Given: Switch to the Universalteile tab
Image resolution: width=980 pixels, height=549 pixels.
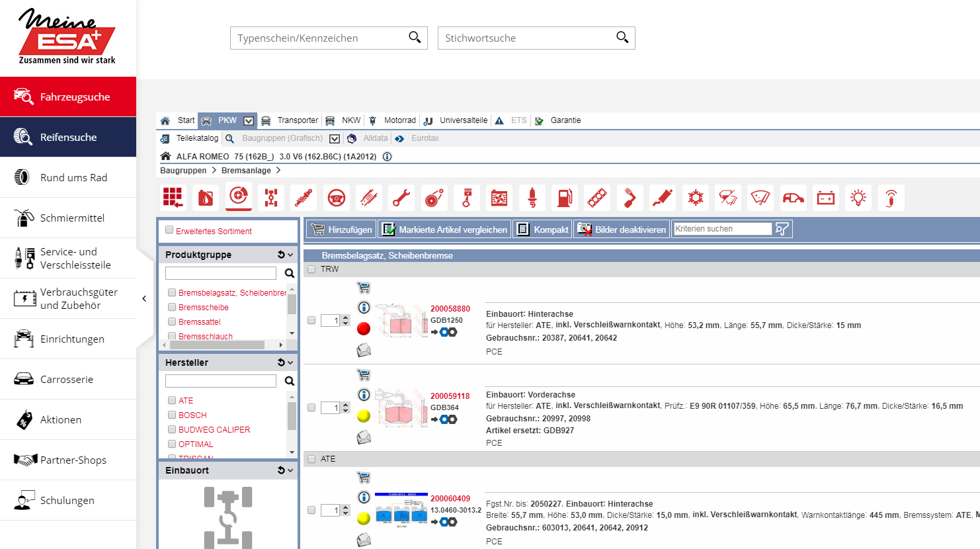Looking at the screenshot, I should pos(456,120).
